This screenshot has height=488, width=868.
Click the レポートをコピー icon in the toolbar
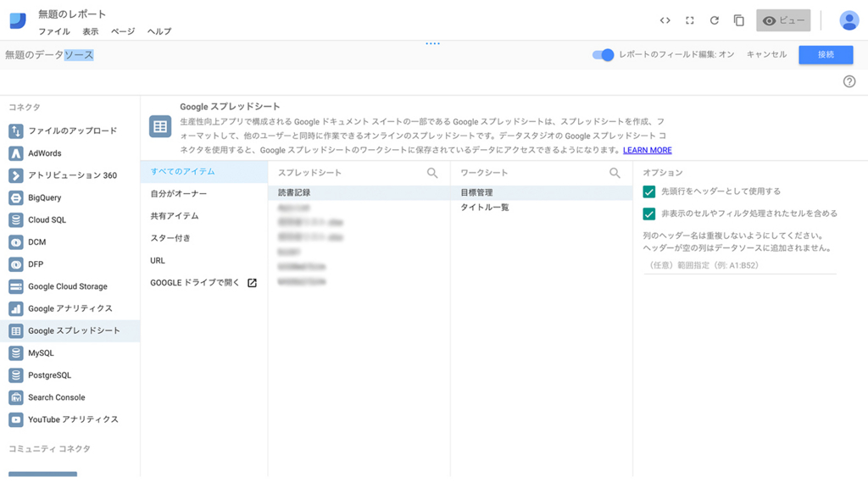pos(737,19)
